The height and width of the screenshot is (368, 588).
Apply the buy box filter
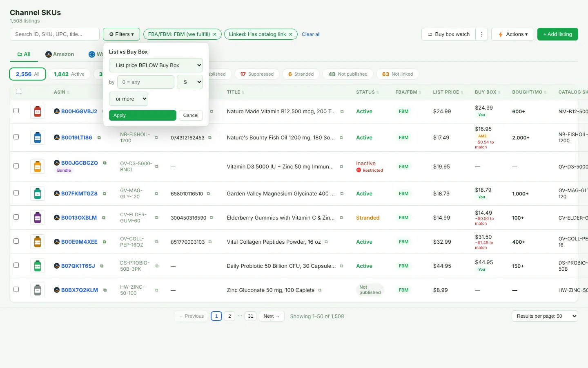tap(143, 115)
